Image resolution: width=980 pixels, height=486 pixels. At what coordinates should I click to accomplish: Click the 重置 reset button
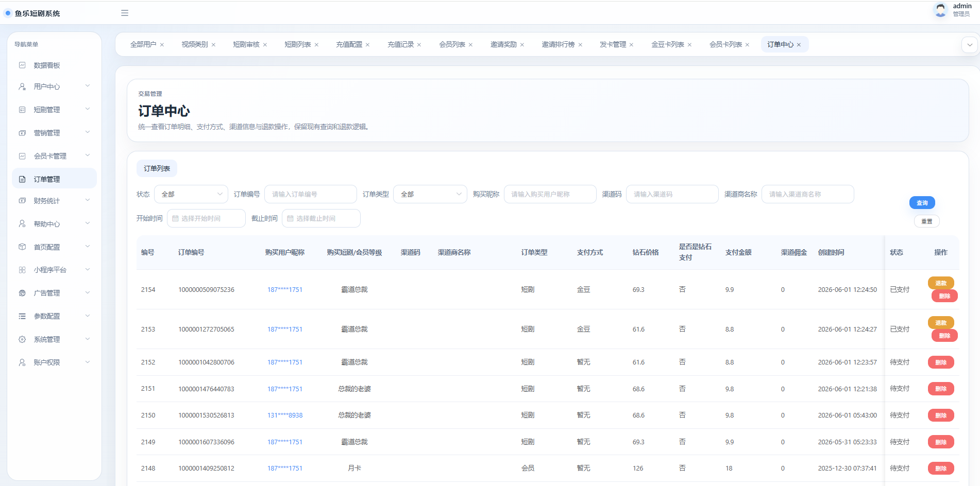pyautogui.click(x=927, y=221)
